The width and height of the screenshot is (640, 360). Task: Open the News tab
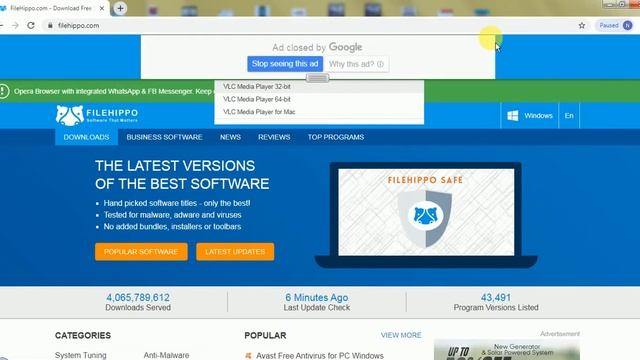[230, 137]
